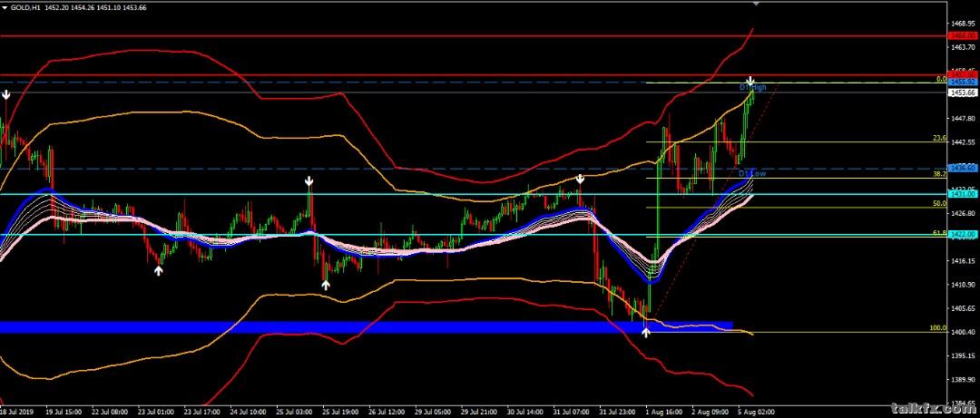Image resolution: width=980 pixels, height=418 pixels.
Task: Select the cyan 1431.00 price label
Action: (963, 194)
